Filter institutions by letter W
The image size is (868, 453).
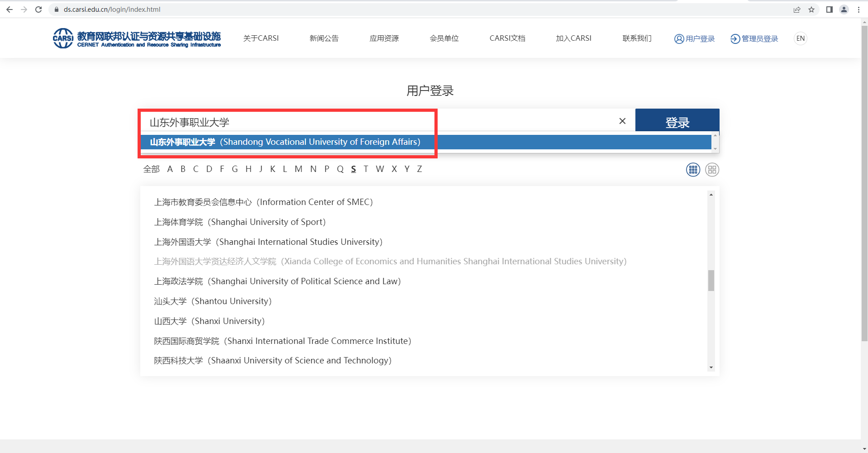(380, 169)
